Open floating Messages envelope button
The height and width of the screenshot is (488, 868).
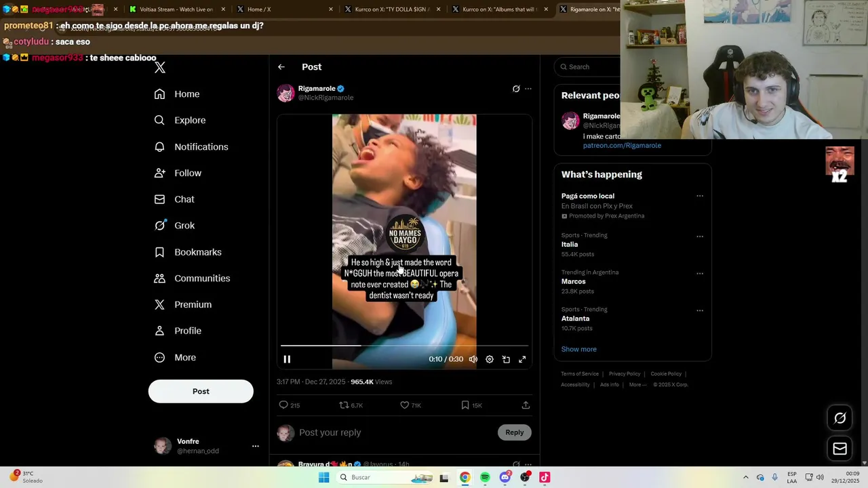coord(840,449)
